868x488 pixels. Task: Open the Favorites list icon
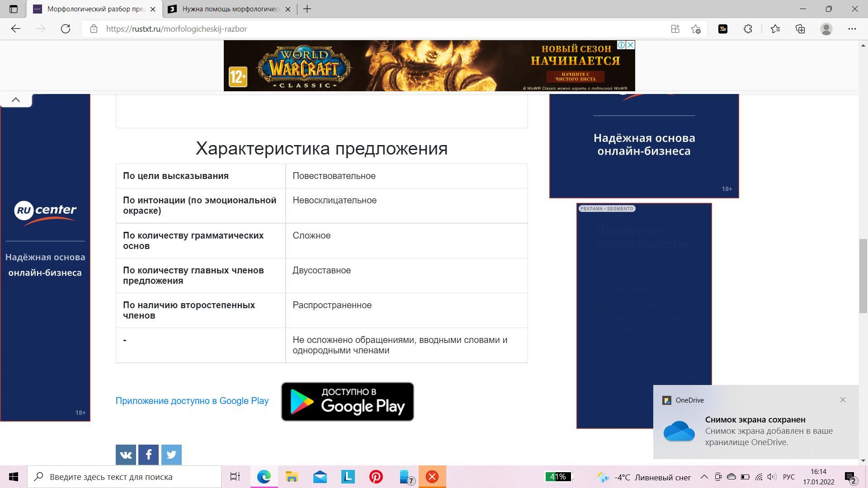[x=775, y=29]
